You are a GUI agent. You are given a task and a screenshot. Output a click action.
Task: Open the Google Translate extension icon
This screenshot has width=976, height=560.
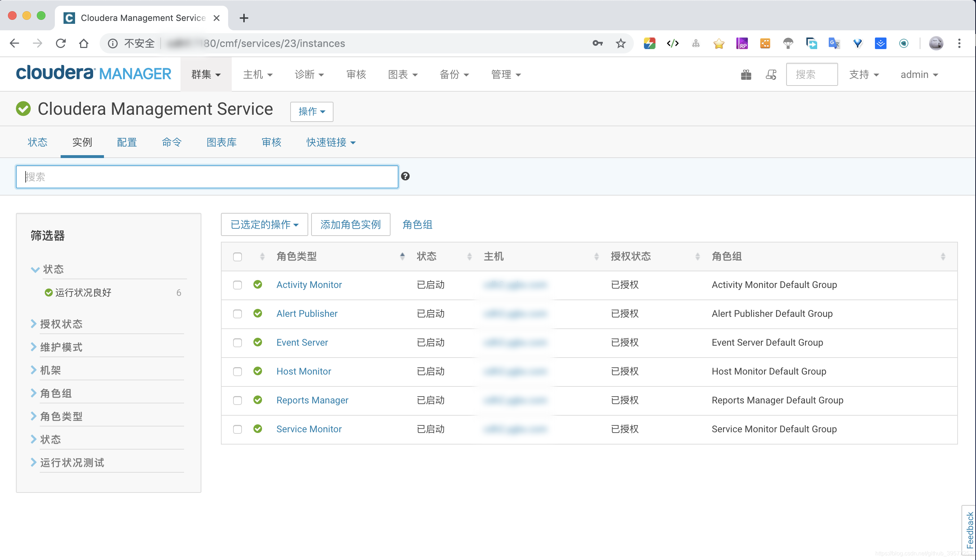[x=834, y=43]
